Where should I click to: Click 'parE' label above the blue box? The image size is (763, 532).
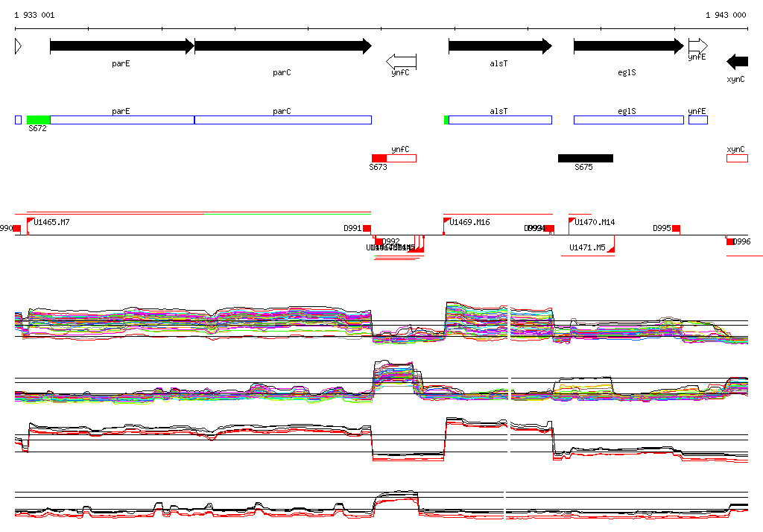coord(121,112)
